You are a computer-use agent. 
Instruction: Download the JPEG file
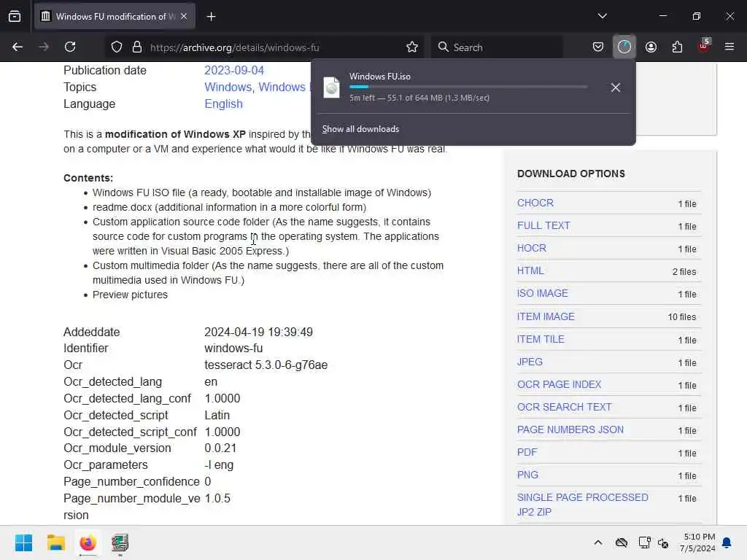click(x=530, y=362)
